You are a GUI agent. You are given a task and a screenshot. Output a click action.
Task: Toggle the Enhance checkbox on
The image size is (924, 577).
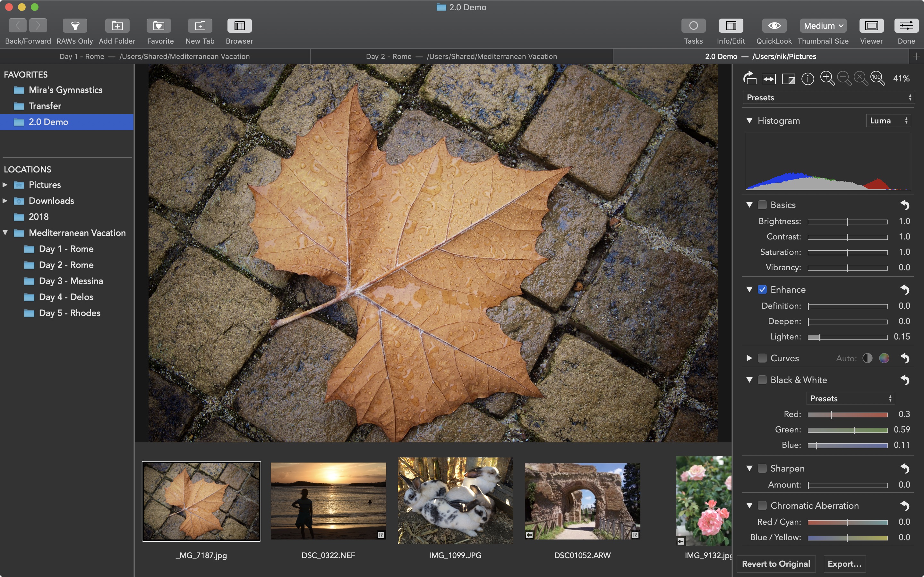point(762,289)
